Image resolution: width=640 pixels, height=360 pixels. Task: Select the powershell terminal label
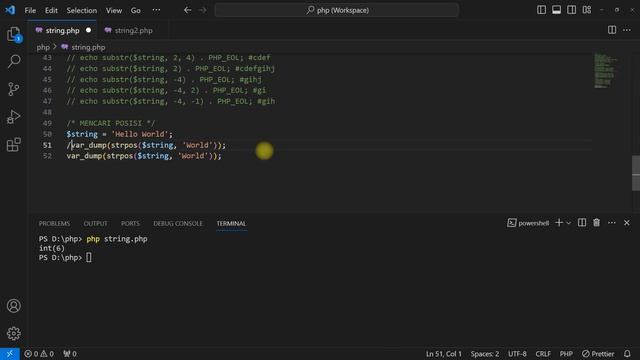[528, 223]
